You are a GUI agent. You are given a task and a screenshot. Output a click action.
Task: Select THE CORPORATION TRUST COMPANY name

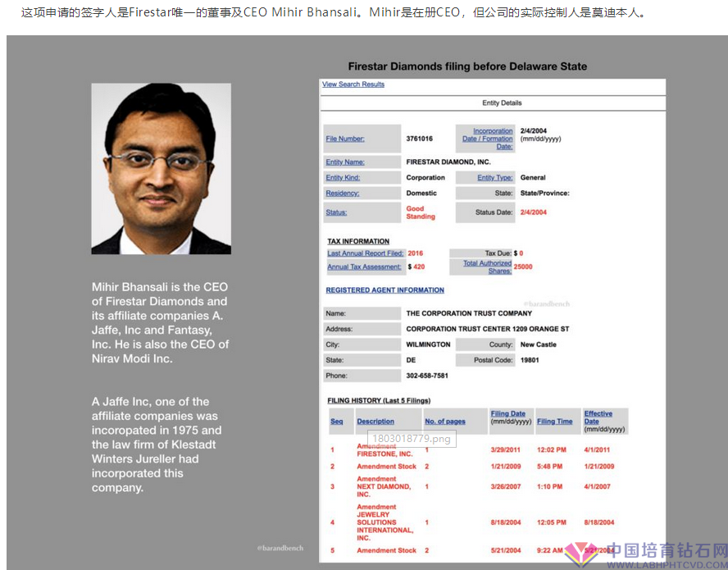coord(469,313)
